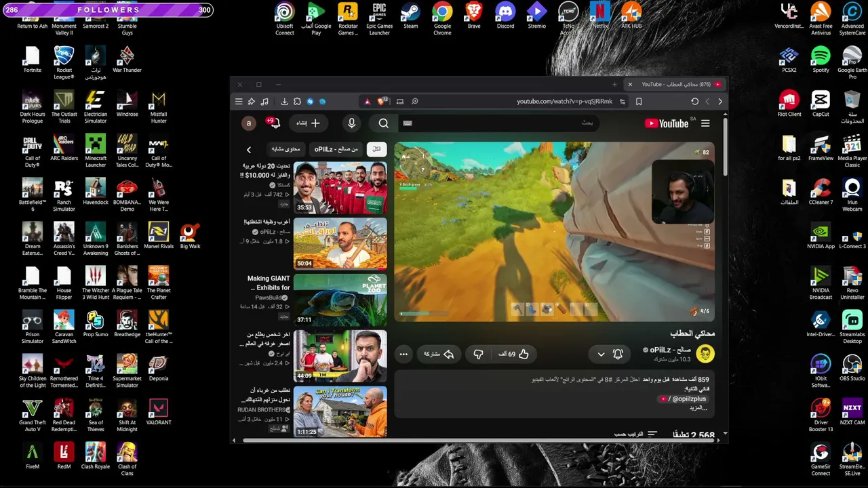Bookmark this page in the browser
This screenshot has width=868, height=488.
coord(639,102)
